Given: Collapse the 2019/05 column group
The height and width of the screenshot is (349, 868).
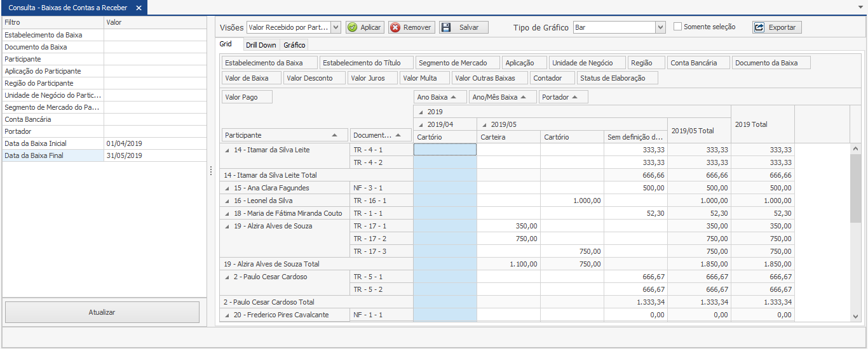Looking at the screenshot, I should click(x=485, y=124).
